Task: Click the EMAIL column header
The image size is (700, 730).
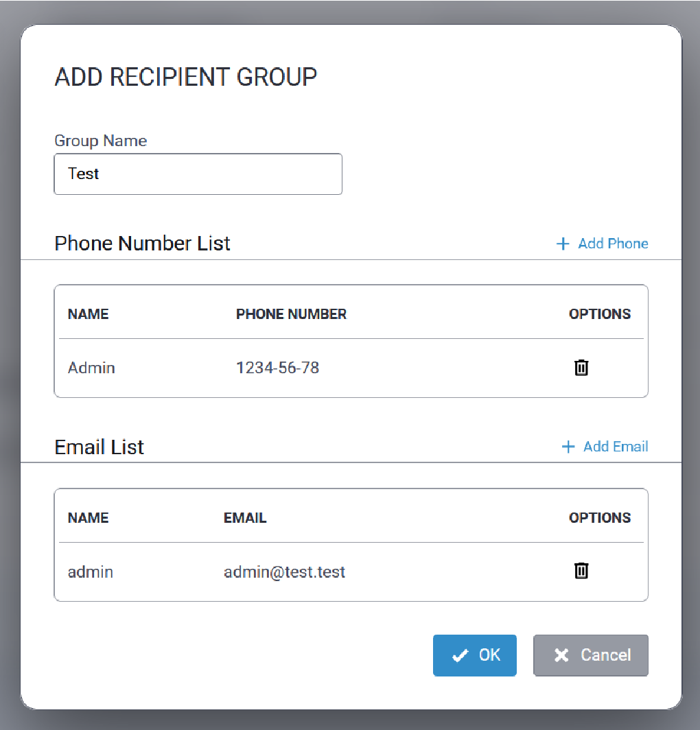Action: tap(245, 518)
